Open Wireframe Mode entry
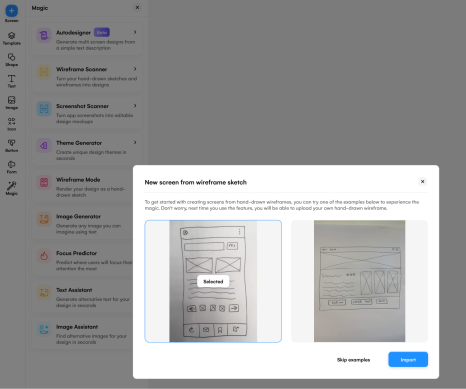This screenshot has height=389, width=466. click(82, 187)
